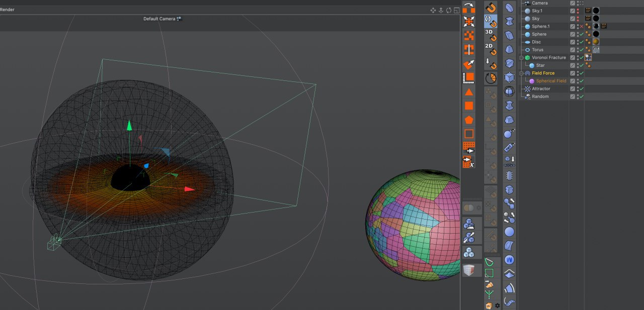Click the red X-axis arrow handle
The image size is (644, 310).
(x=190, y=189)
